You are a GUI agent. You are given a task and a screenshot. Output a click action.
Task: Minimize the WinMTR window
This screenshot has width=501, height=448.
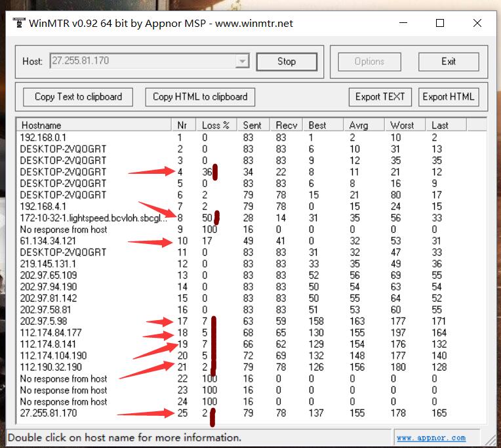pyautogui.click(x=403, y=23)
